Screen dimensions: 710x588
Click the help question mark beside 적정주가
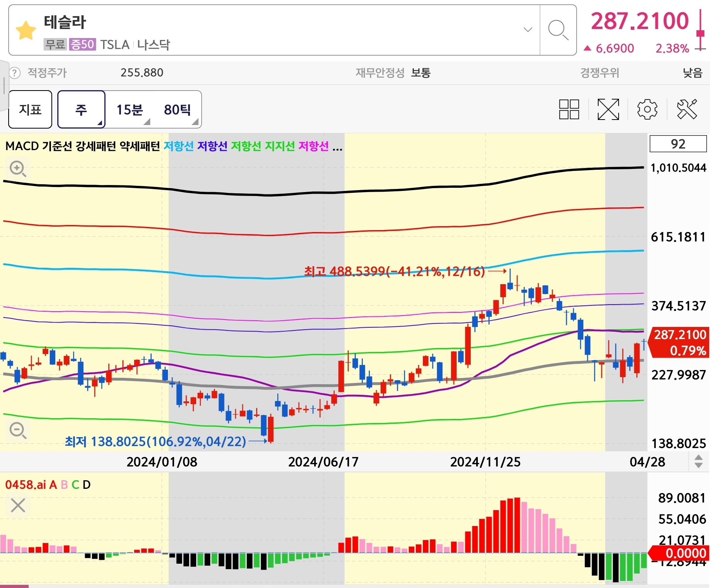(x=15, y=73)
